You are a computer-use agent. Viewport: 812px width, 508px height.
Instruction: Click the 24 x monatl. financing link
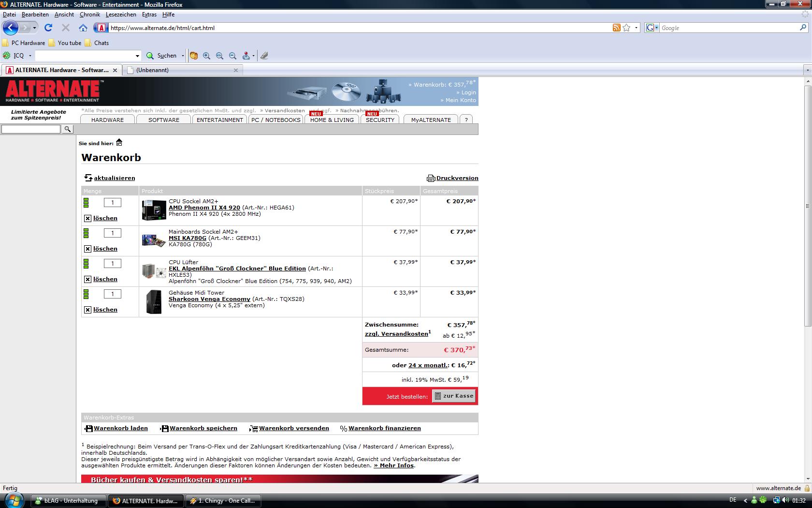pyautogui.click(x=428, y=365)
